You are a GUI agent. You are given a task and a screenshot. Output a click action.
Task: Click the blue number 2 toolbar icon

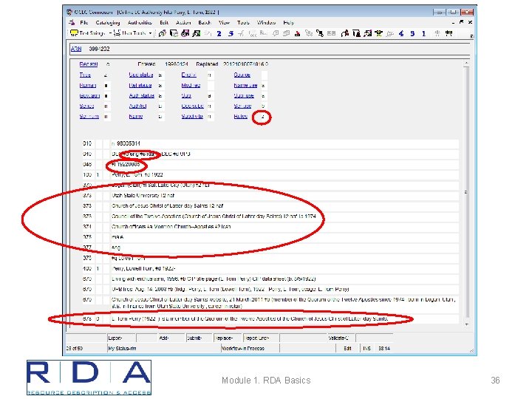click(219, 33)
